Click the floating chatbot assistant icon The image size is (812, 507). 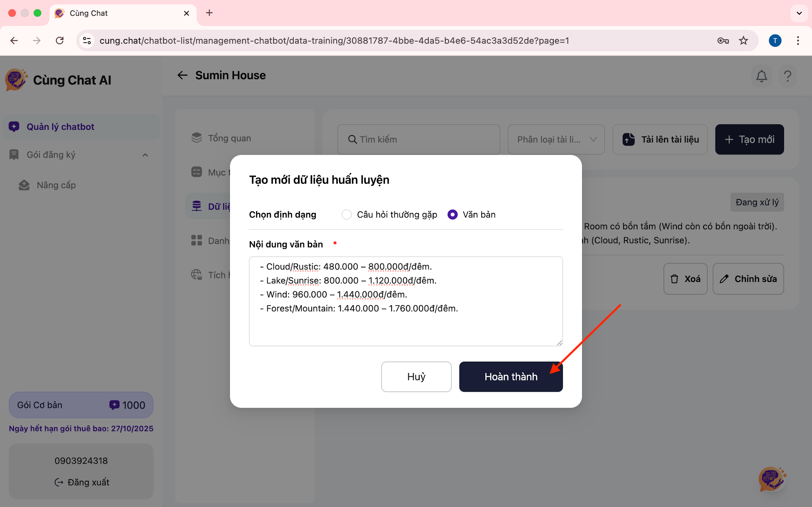tap(771, 479)
